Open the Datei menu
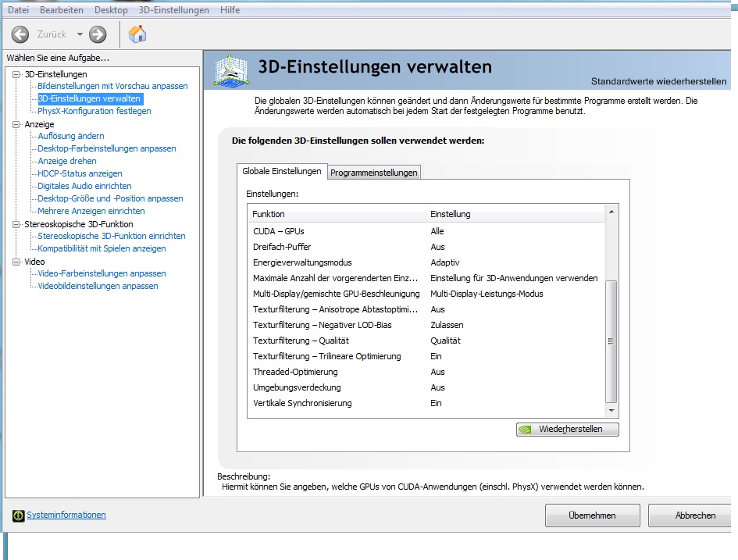The image size is (738, 560). coord(19,10)
